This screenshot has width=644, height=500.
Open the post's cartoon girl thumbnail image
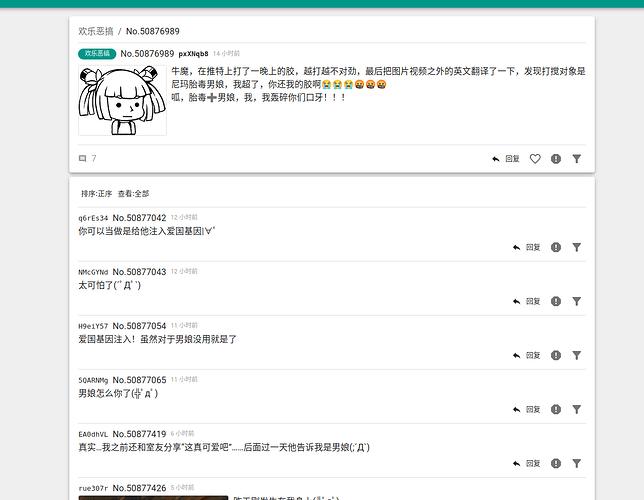(122, 100)
